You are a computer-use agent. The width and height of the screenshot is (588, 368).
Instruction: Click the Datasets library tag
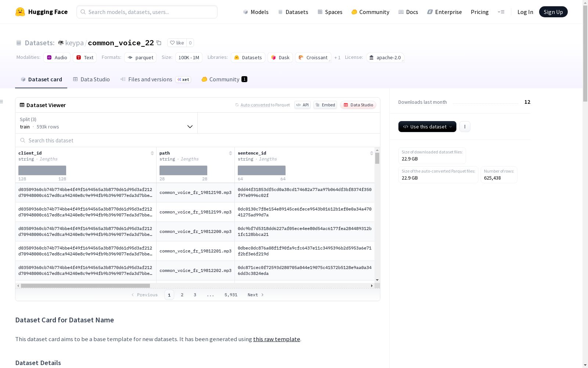click(248, 57)
